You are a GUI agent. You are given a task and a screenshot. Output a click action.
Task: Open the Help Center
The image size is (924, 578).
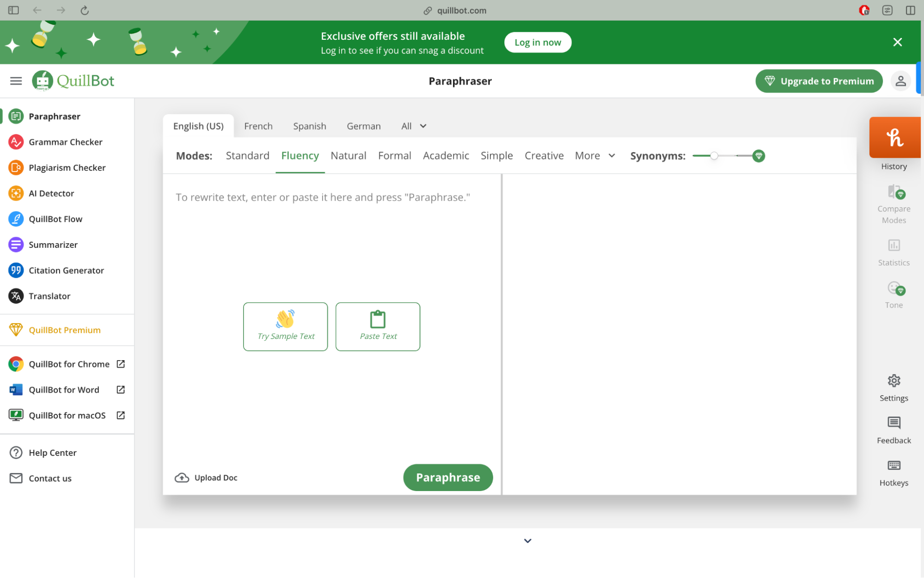pos(43,453)
